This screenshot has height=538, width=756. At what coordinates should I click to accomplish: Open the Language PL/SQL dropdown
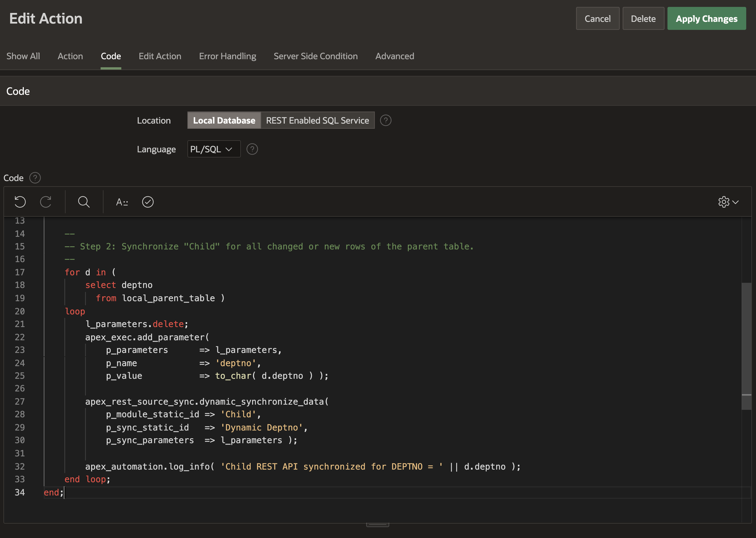[213, 149]
